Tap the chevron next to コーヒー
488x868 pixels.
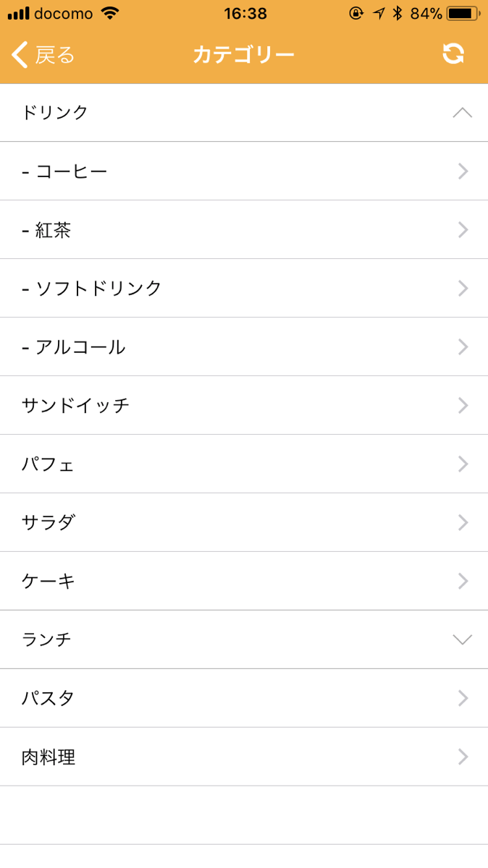point(463,171)
